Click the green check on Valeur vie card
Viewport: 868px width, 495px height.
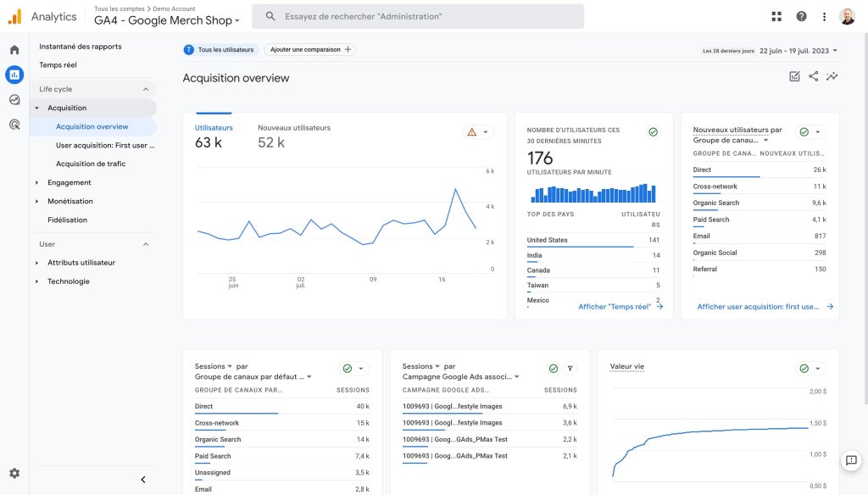point(804,369)
